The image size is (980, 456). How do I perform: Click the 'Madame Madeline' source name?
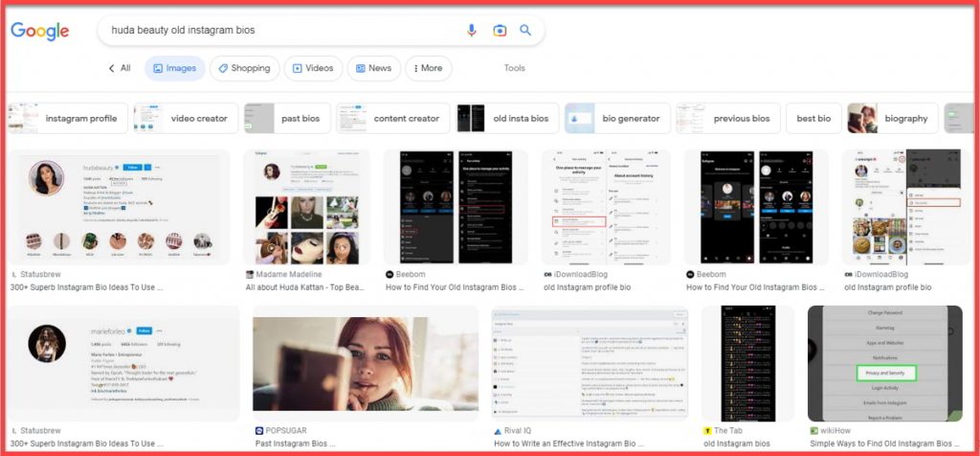pos(289,275)
